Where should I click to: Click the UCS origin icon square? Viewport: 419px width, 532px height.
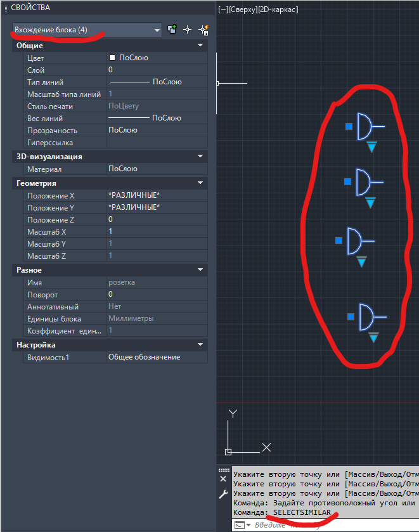[x=228, y=452]
